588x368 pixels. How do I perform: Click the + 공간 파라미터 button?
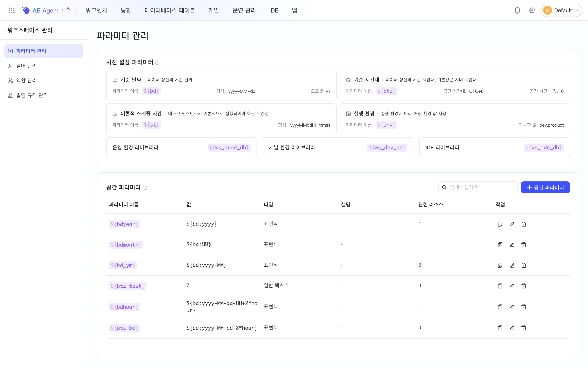point(545,187)
